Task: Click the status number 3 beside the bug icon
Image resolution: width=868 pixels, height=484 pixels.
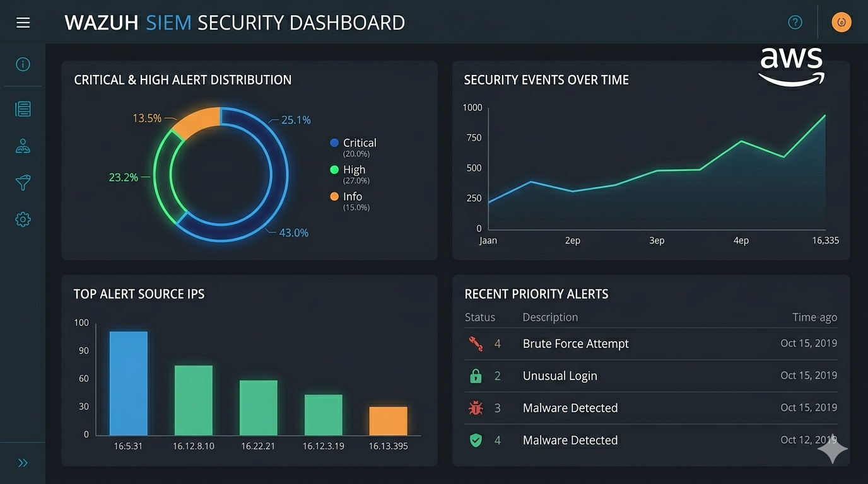Action: [x=498, y=408]
